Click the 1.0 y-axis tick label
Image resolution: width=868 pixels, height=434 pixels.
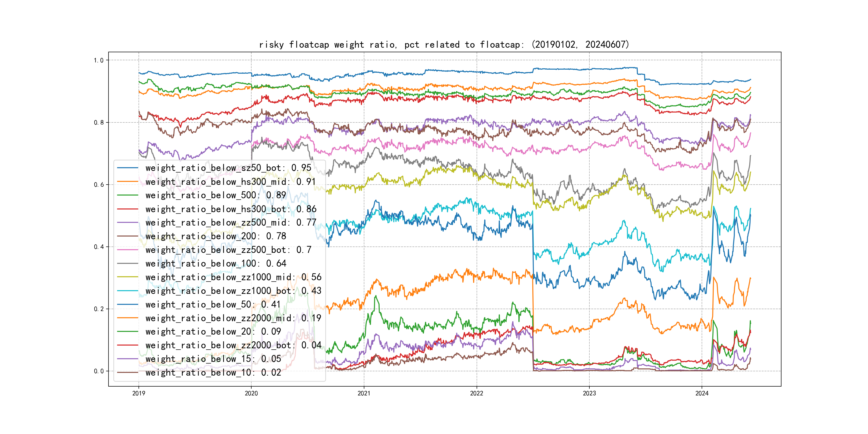pos(98,60)
